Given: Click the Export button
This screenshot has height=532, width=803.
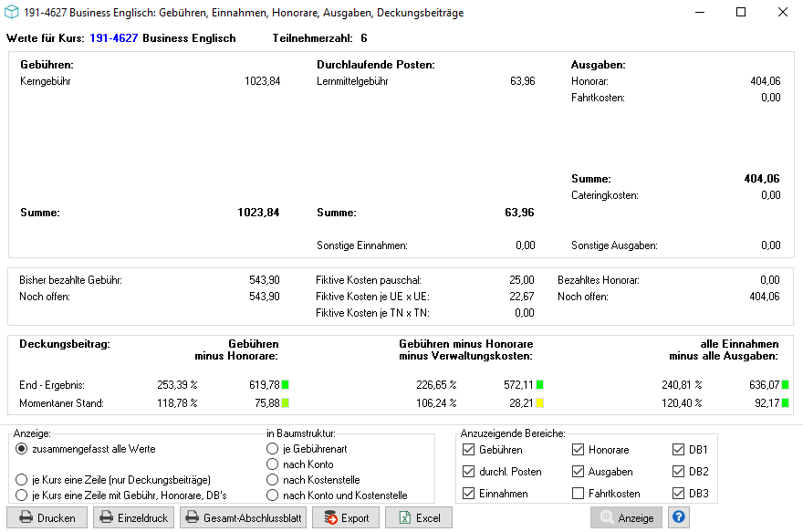Looking at the screenshot, I should [346, 517].
